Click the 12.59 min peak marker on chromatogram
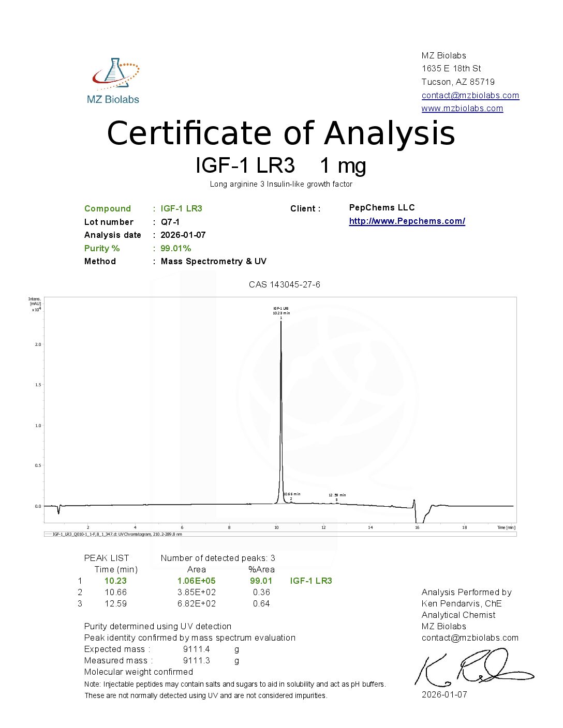This screenshot has width=563, height=728. (337, 495)
